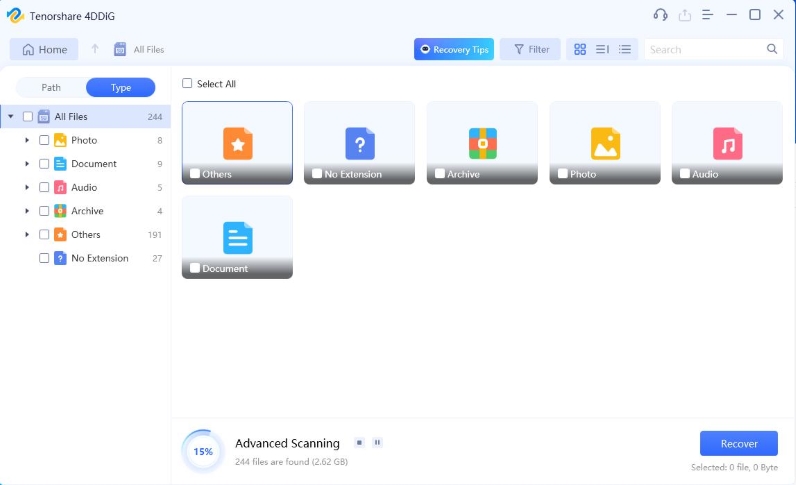The width and height of the screenshot is (796, 485).
Task: Check the Select All checkbox
Action: [x=187, y=83]
